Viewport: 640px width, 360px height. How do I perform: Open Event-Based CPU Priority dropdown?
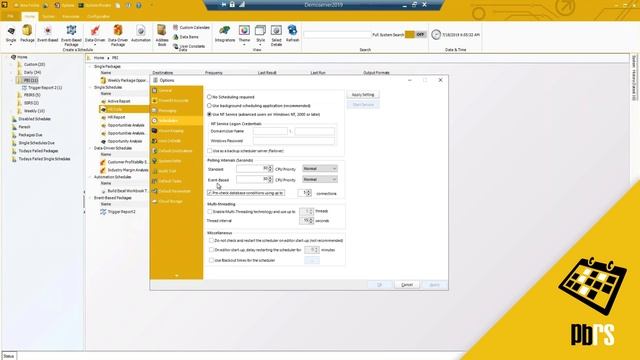pos(320,179)
